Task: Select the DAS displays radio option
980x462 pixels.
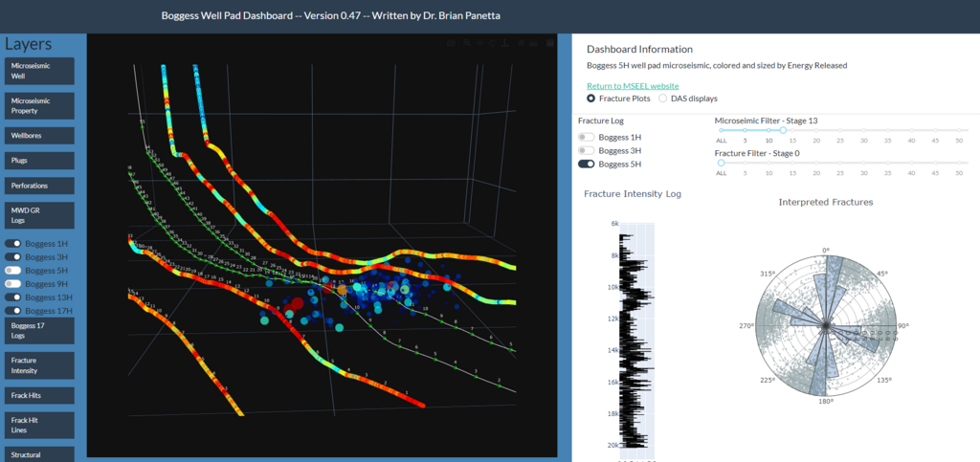Action: tap(663, 99)
